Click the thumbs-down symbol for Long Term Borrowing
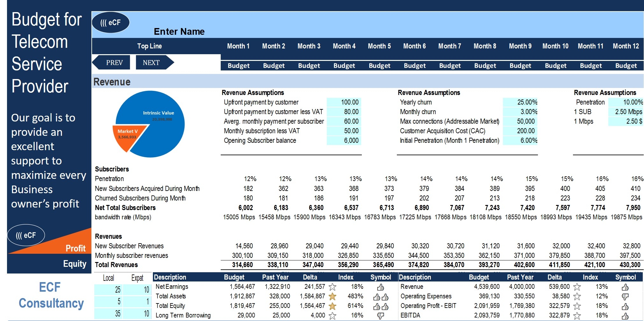644x321 pixels. point(380,316)
